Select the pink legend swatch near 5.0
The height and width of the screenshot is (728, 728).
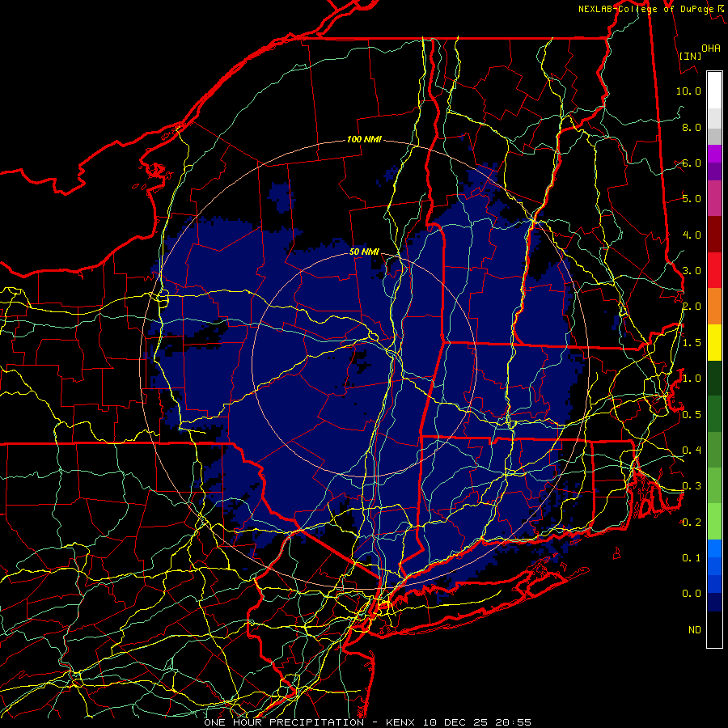[x=714, y=198]
